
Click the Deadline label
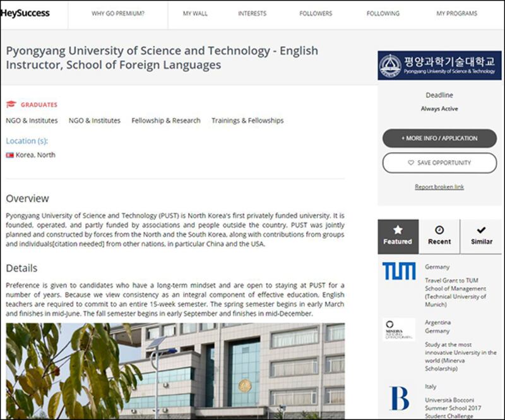[439, 95]
